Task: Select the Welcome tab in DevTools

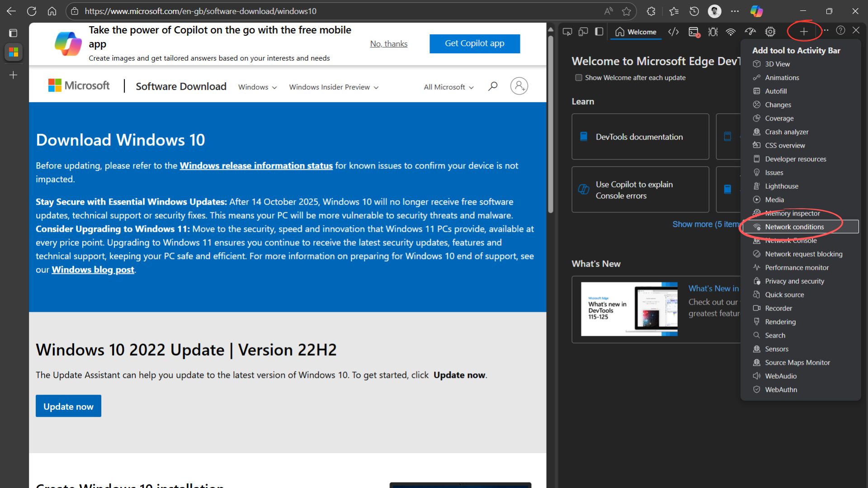Action: [636, 32]
